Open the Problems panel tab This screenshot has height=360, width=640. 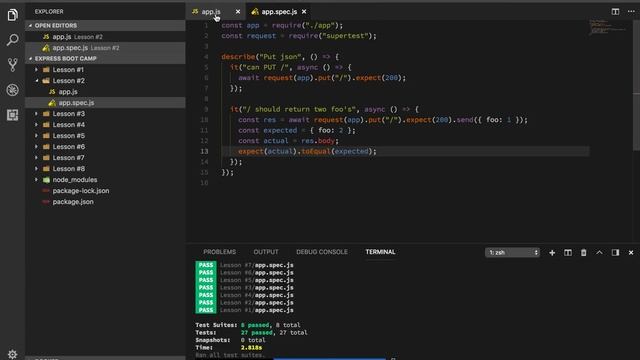pyautogui.click(x=220, y=252)
